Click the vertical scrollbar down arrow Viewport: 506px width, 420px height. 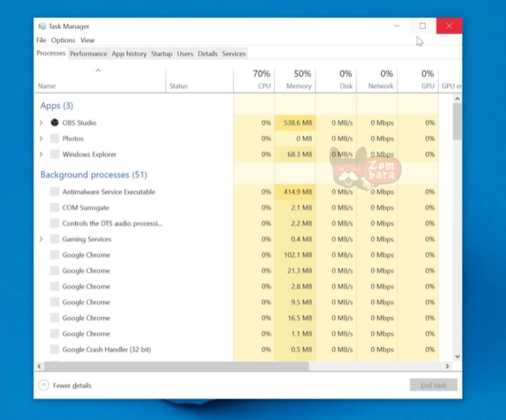click(457, 356)
